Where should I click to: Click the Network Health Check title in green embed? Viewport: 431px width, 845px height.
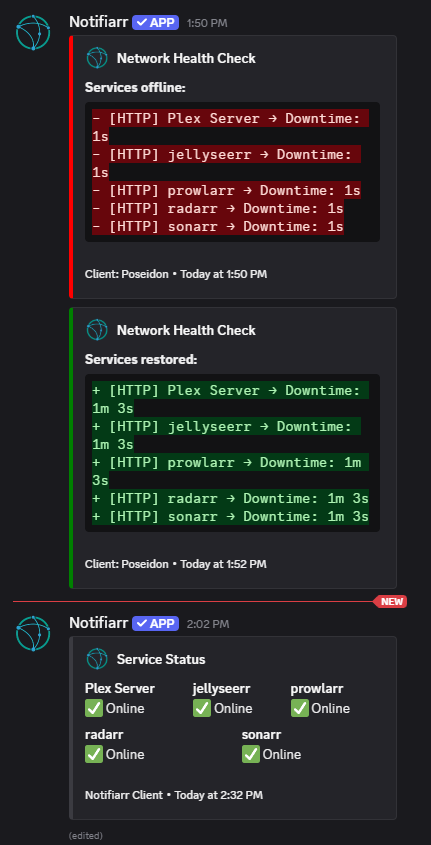186,330
